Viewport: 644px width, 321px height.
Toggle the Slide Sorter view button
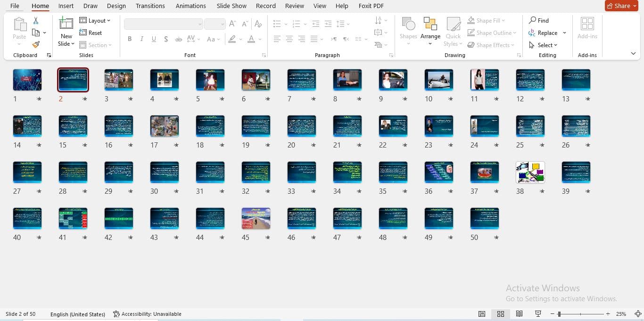click(501, 314)
